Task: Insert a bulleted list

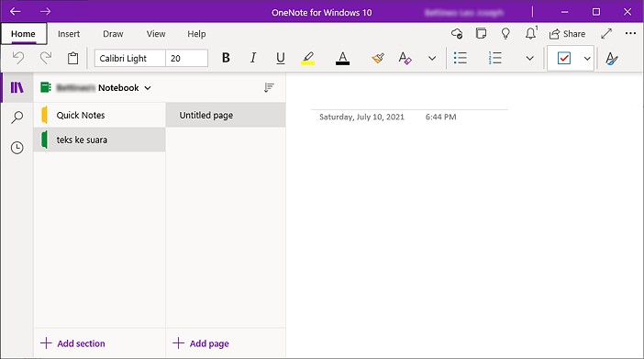Action: (460, 58)
